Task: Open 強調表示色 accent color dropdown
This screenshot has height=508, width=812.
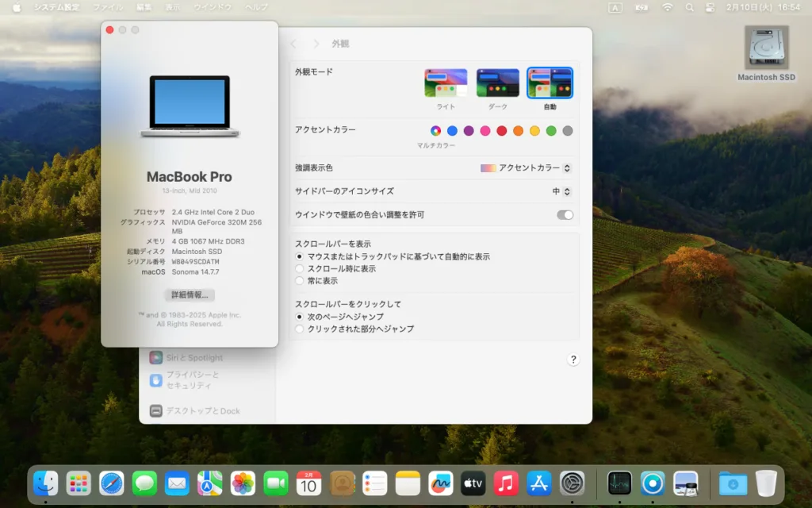Action: pos(526,168)
